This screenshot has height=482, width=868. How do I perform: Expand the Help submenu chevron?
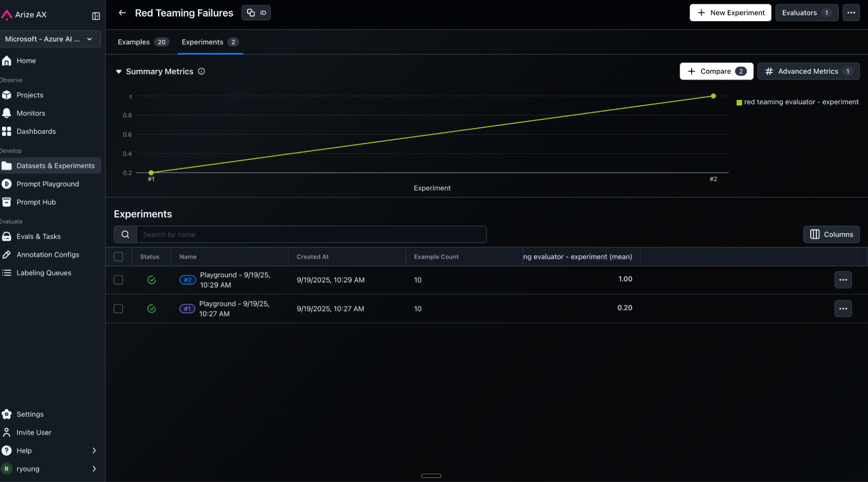pos(94,450)
